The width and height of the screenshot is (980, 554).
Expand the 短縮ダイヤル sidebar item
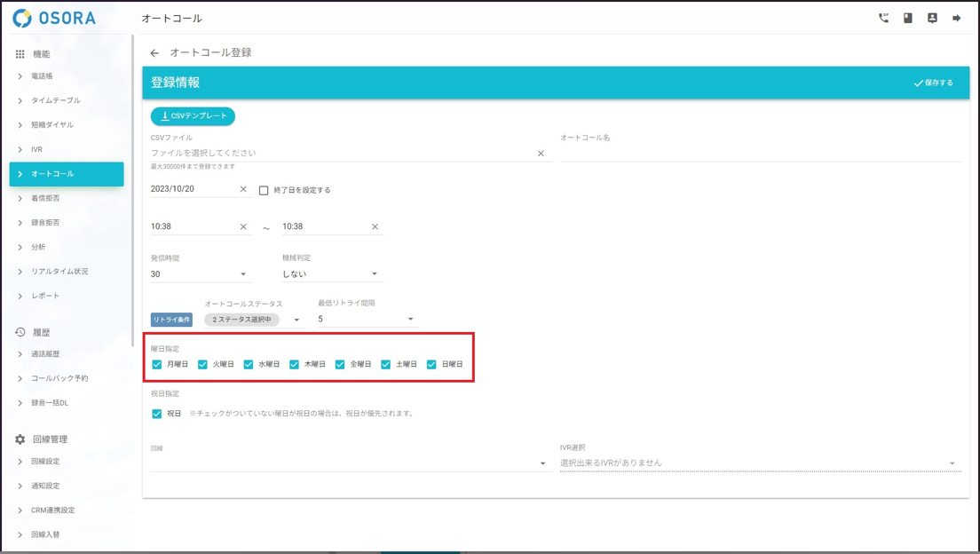(67, 125)
